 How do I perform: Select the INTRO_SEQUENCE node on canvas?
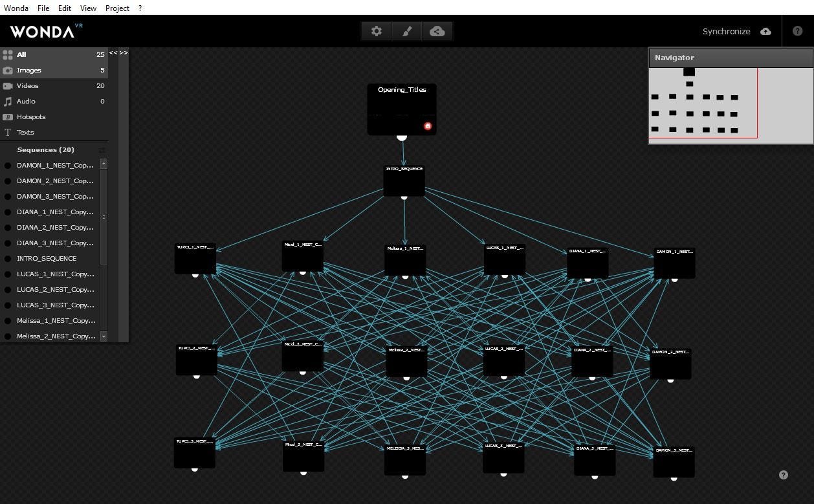404,181
